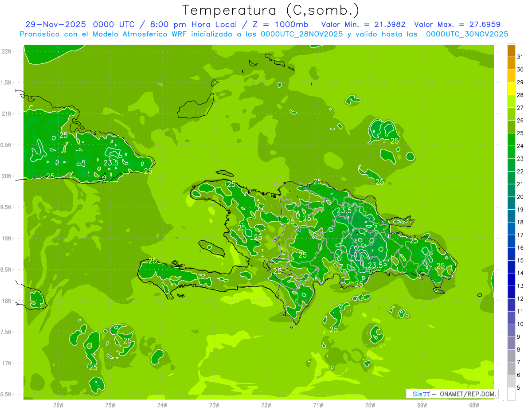
Task: Pick the purple colorbar segment between 9 and 10
Action: (511, 330)
